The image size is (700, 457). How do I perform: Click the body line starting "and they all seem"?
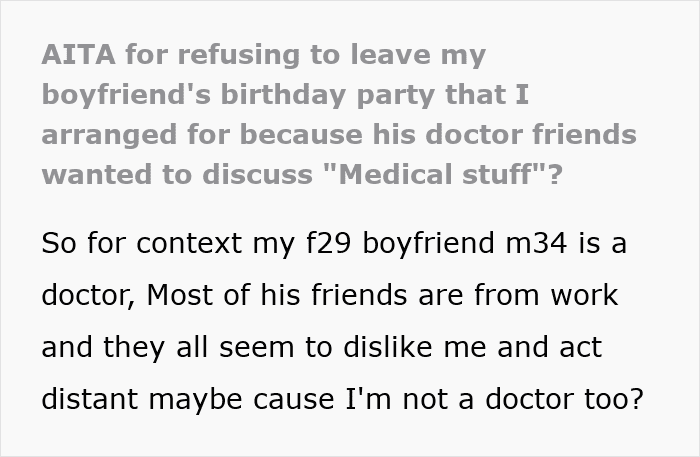pyautogui.click(x=321, y=347)
